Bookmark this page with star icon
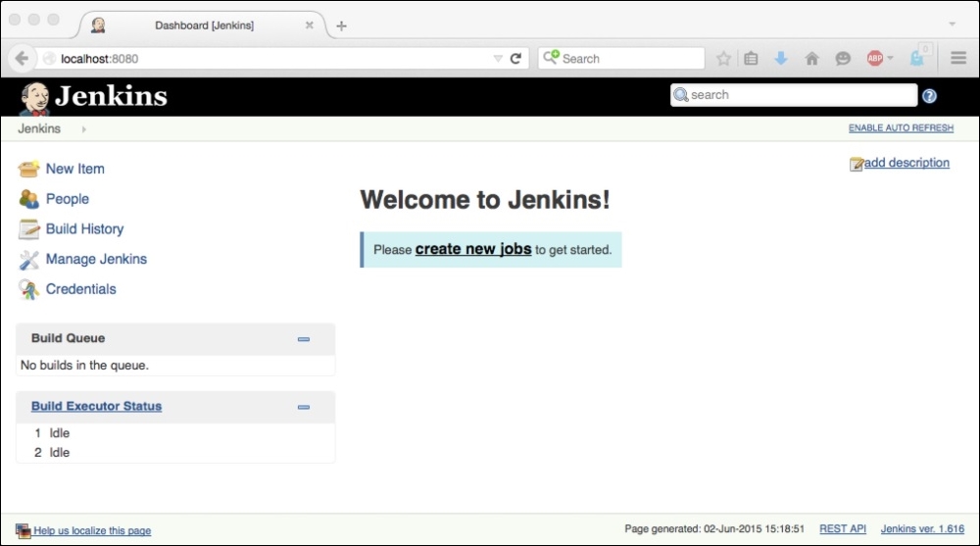The height and width of the screenshot is (546, 980). tap(723, 58)
